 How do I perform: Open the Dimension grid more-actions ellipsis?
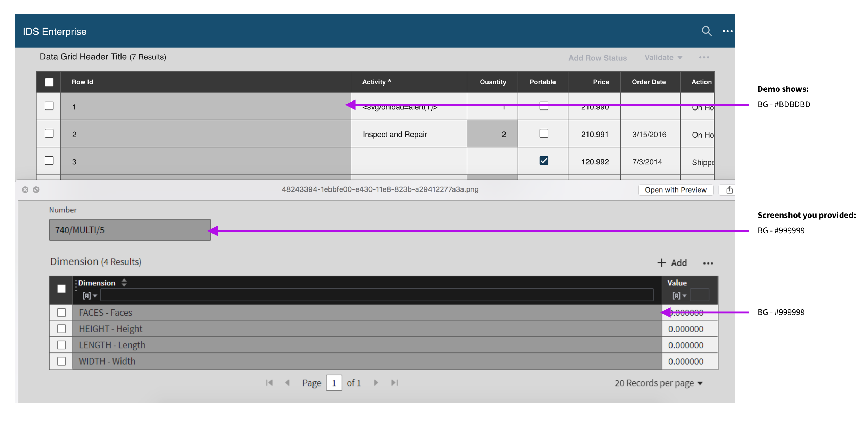point(708,263)
